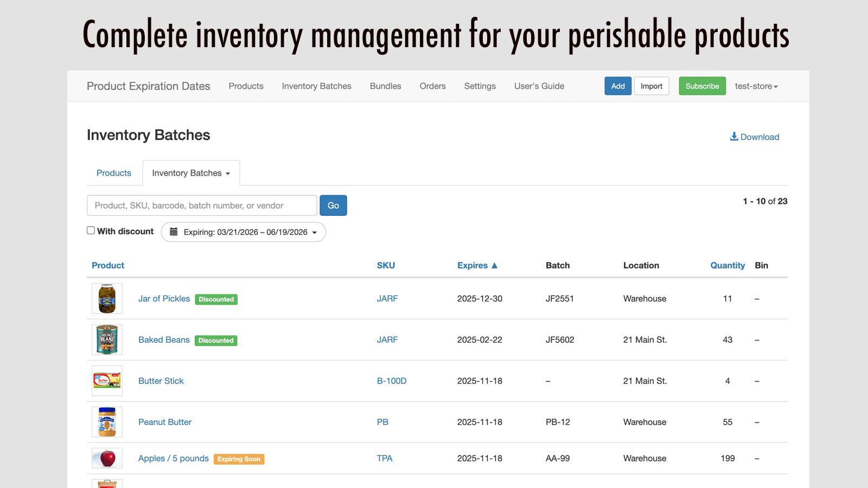Click the PB SKU link
Viewport: 868px width, 488px height.
[382, 422]
